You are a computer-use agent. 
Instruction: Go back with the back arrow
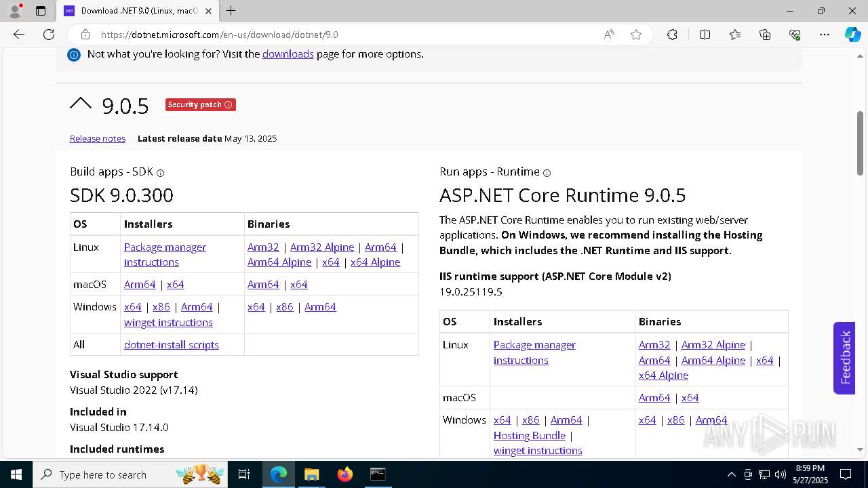[x=19, y=35]
